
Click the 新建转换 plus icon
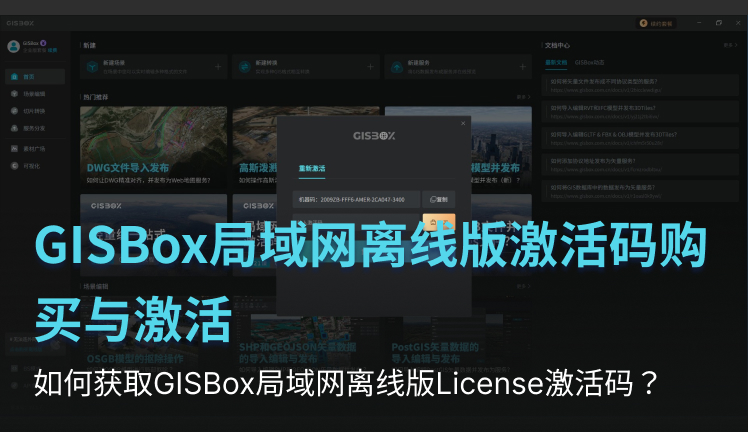pyautogui.click(x=370, y=67)
